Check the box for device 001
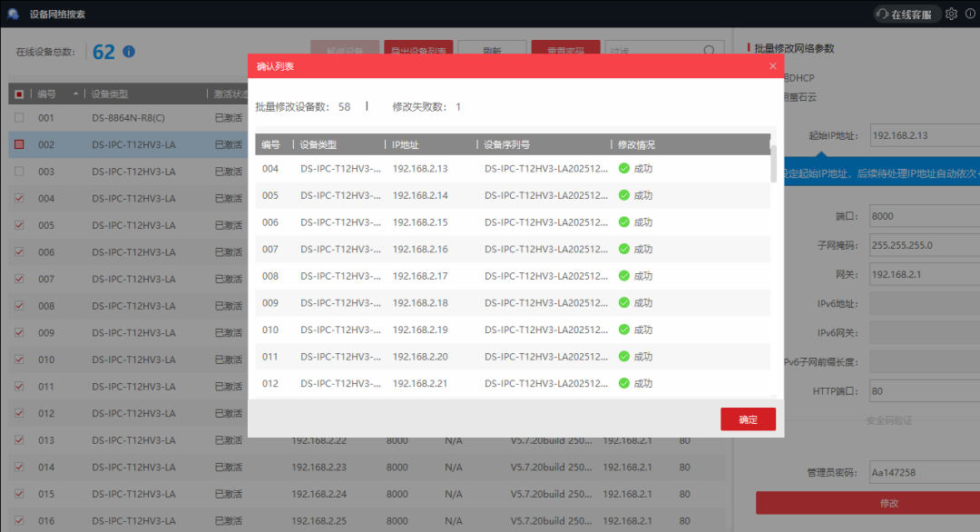Screen dimensions: 980x532 (x=19, y=118)
